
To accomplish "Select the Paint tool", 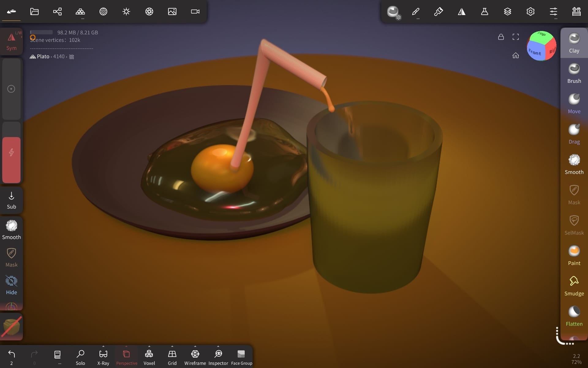I will click(574, 255).
